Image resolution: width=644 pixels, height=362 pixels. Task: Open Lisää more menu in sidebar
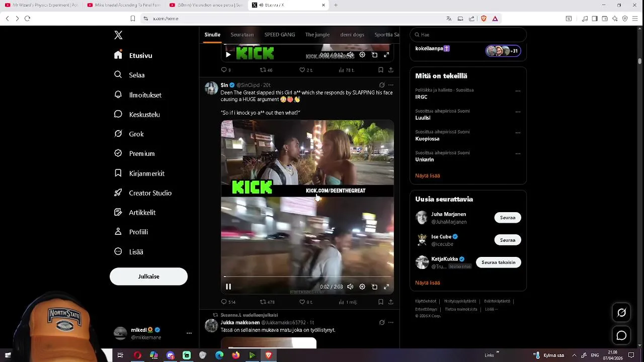click(x=129, y=251)
